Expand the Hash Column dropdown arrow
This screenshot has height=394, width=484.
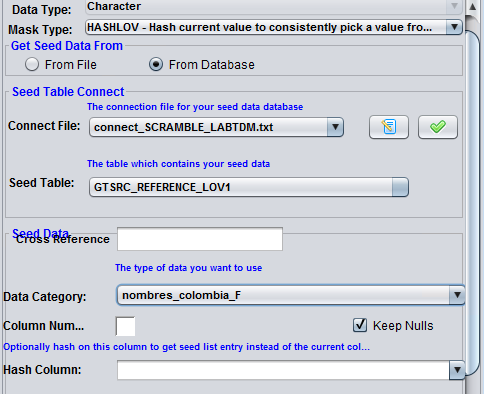pyautogui.click(x=457, y=370)
